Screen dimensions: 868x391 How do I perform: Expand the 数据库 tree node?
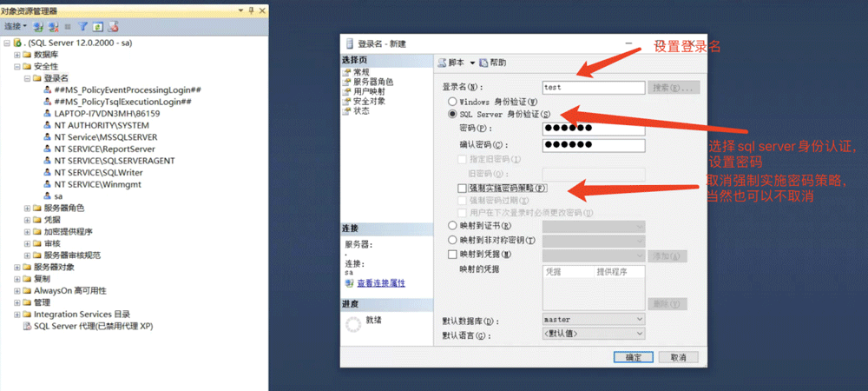pyautogui.click(x=16, y=55)
